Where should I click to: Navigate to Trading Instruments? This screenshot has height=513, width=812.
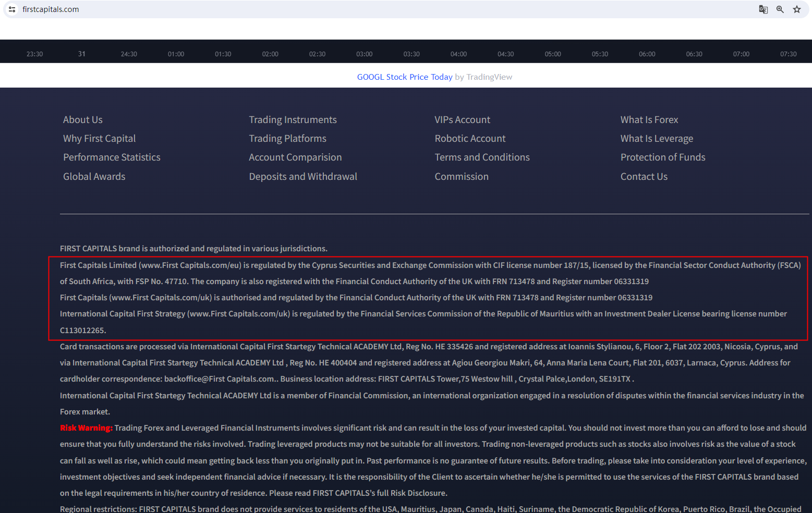point(293,120)
